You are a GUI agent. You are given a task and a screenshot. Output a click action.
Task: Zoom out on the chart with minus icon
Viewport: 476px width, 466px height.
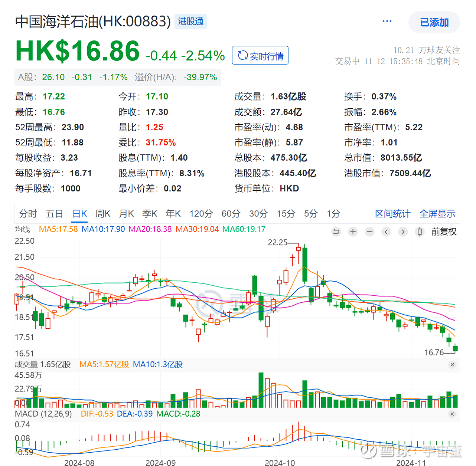tap(369, 232)
